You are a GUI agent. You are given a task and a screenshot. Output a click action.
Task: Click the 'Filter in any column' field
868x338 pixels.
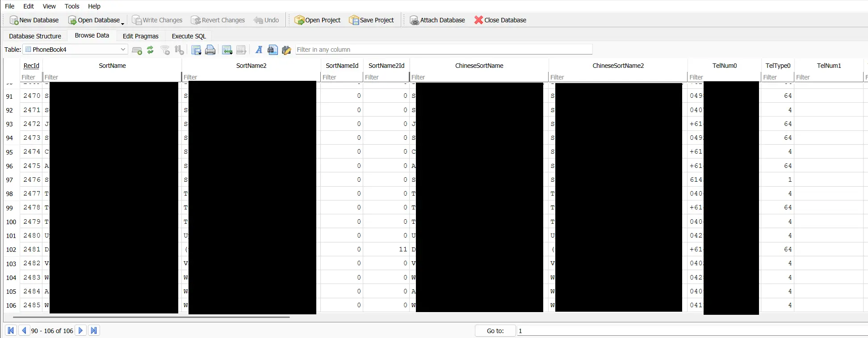coord(444,50)
